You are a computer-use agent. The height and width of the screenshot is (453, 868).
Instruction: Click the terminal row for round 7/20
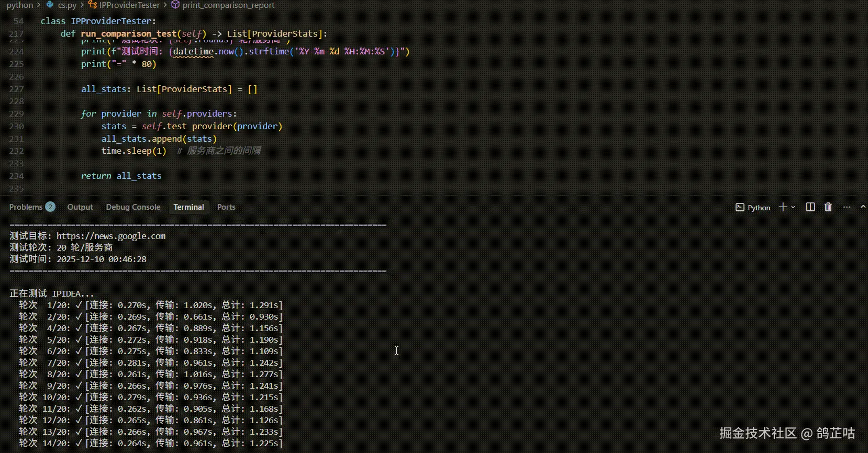tap(151, 363)
